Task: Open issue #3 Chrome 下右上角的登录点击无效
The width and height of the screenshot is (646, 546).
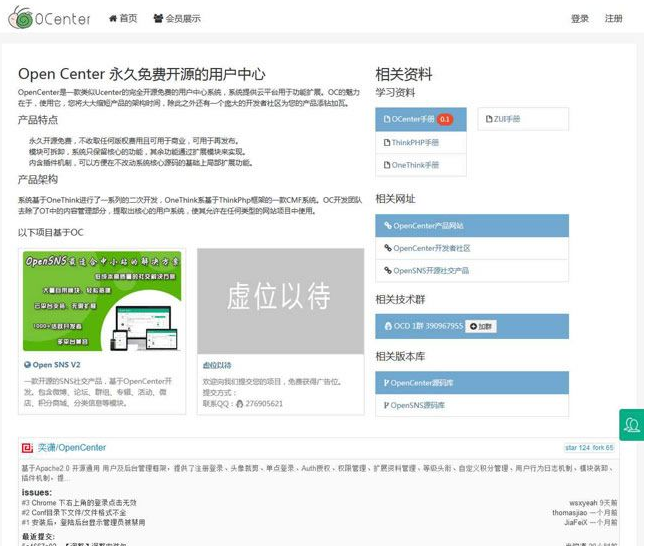Action: (79, 503)
